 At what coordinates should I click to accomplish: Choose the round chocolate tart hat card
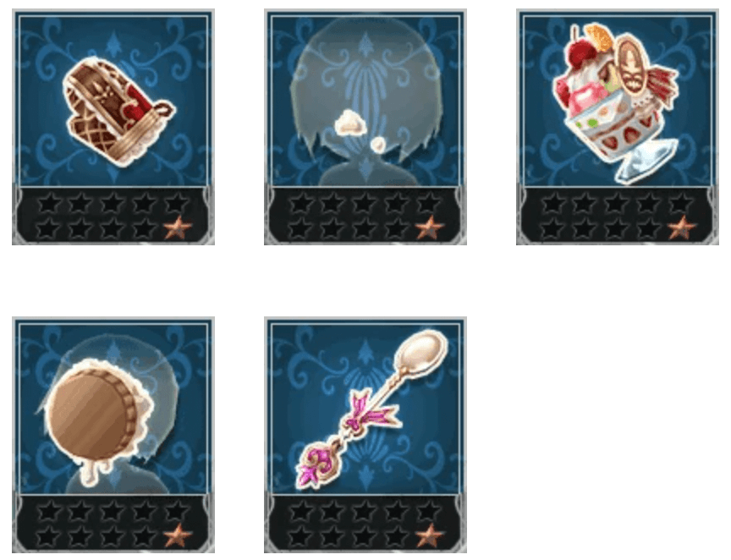coord(113,435)
